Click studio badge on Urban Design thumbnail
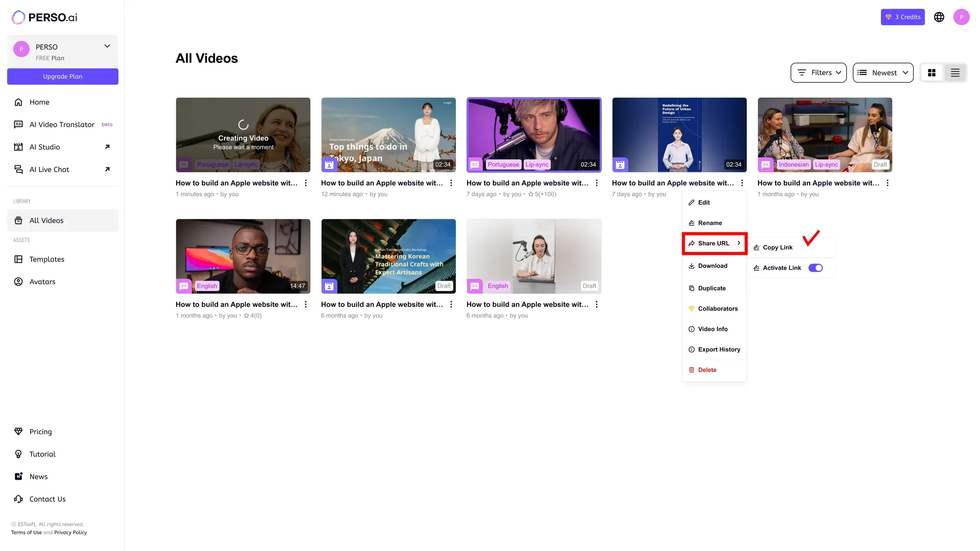 point(620,165)
